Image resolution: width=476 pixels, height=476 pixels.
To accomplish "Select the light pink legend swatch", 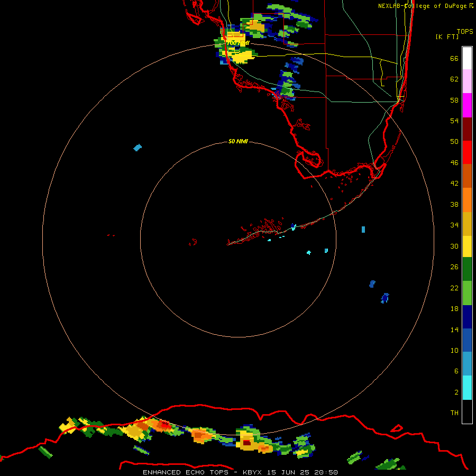I will [x=467, y=81].
